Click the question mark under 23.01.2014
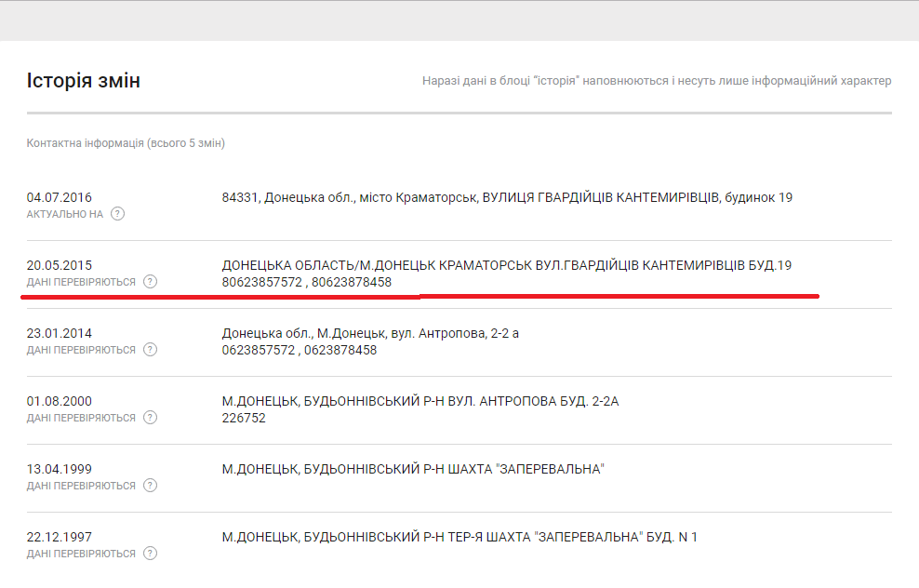 coord(150,350)
